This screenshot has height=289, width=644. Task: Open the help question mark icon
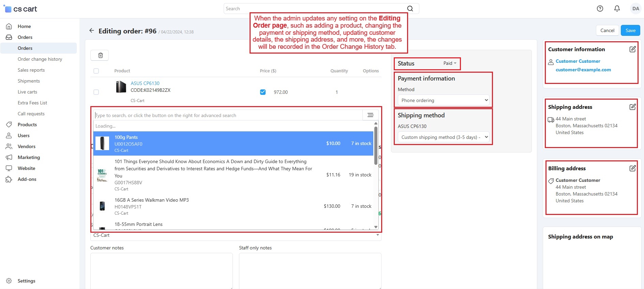(x=600, y=9)
